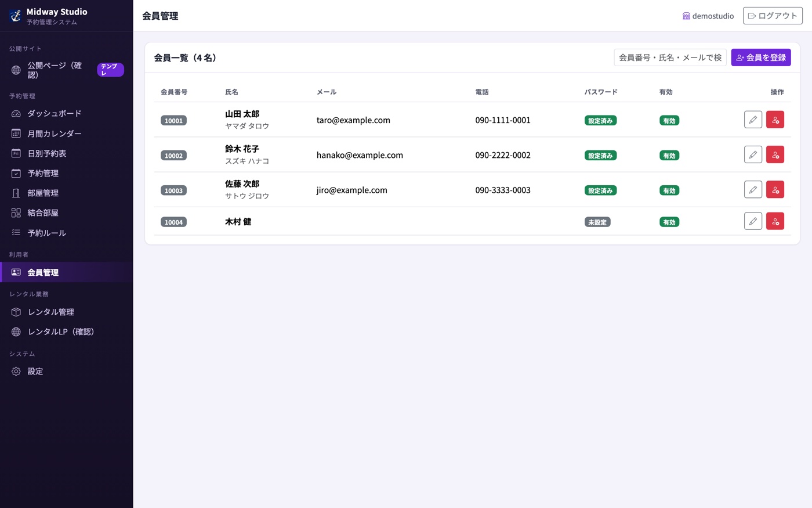
Task: Click phone number 090-1111-0001
Action: coord(503,120)
